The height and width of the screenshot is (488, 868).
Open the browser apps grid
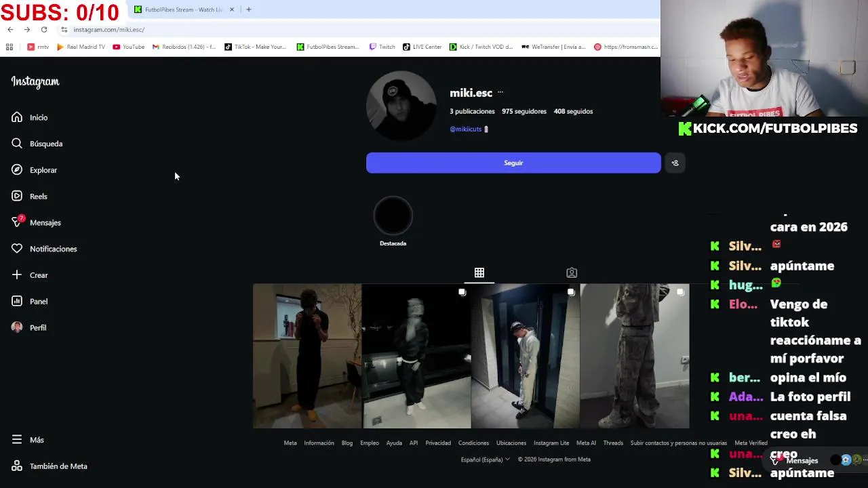click(x=9, y=47)
